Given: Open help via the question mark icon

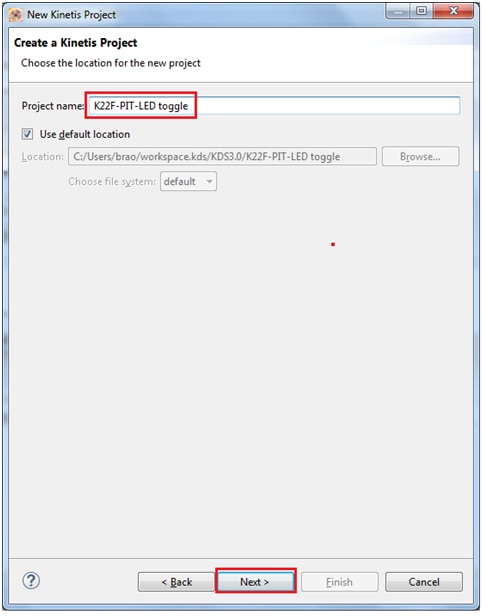Looking at the screenshot, I should click(x=31, y=581).
